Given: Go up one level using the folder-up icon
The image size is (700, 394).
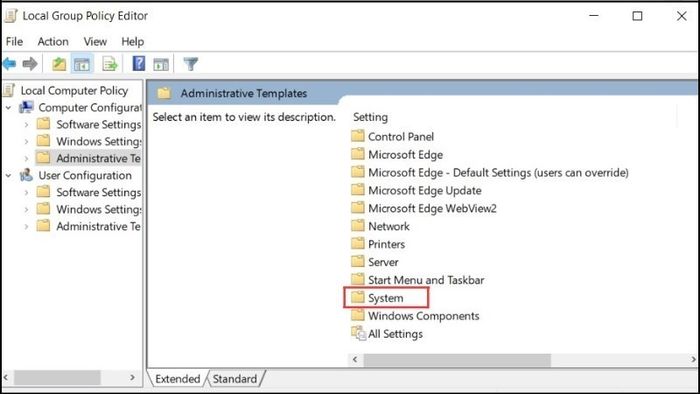Looking at the screenshot, I should click(x=59, y=64).
